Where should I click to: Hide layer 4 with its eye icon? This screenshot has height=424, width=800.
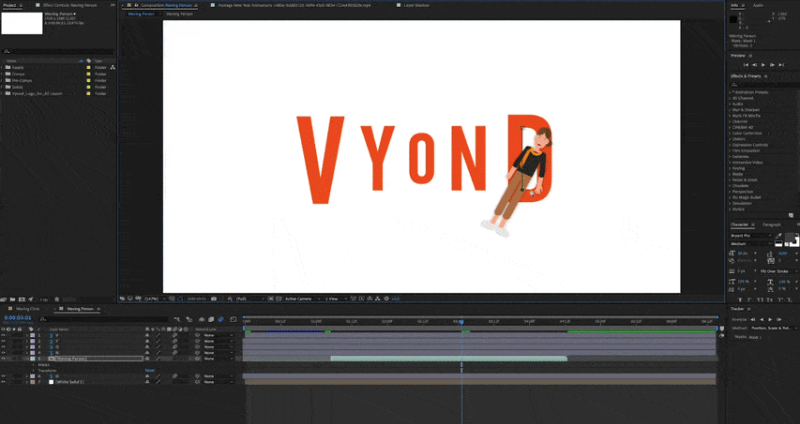(3, 353)
